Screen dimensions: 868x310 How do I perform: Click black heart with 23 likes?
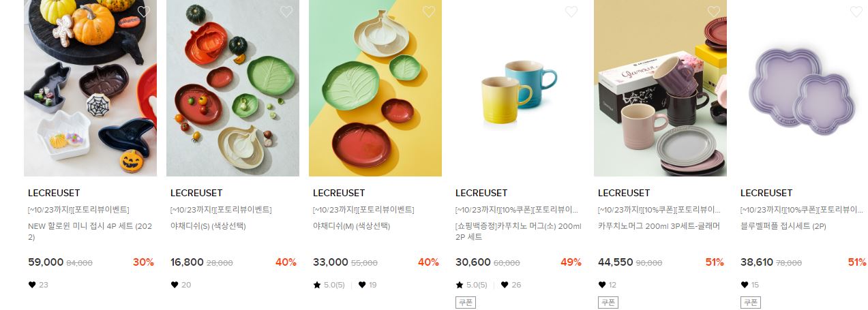tap(32, 285)
